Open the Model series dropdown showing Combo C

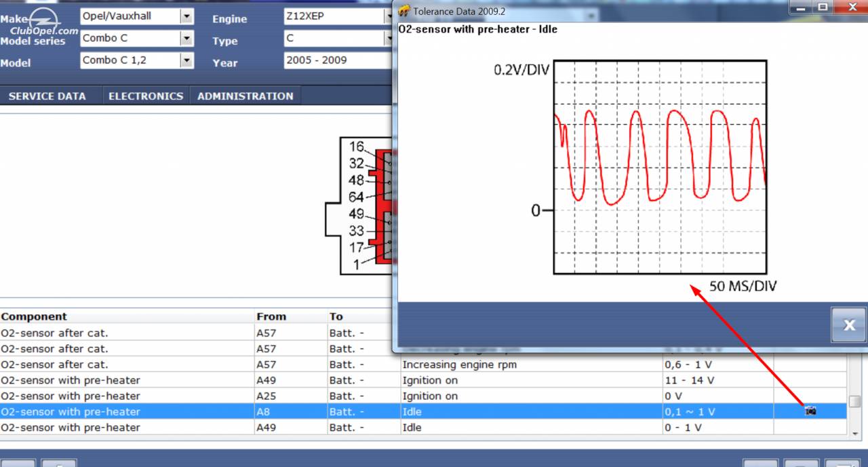pyautogui.click(x=186, y=39)
